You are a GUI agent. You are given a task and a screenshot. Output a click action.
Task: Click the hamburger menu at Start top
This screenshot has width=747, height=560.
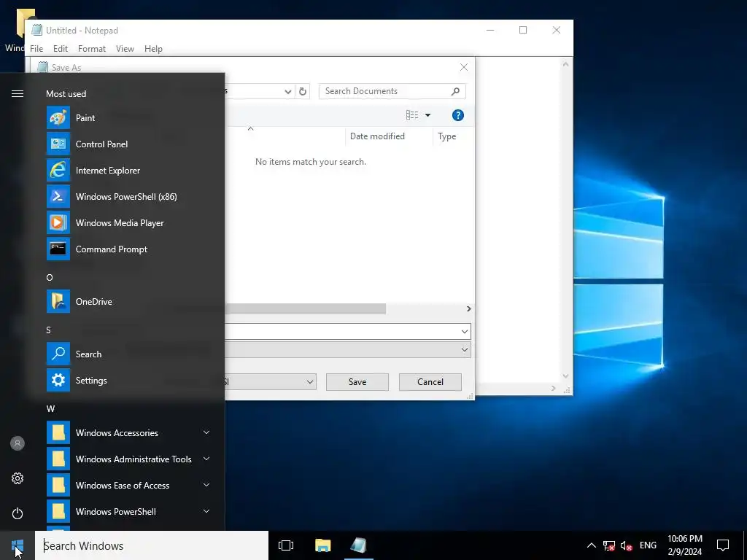(18, 94)
